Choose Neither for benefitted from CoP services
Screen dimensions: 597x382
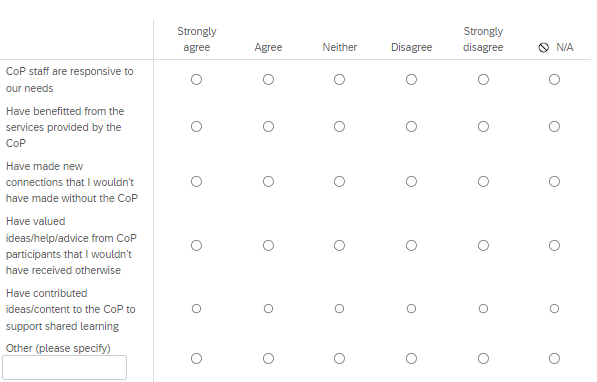(x=339, y=126)
